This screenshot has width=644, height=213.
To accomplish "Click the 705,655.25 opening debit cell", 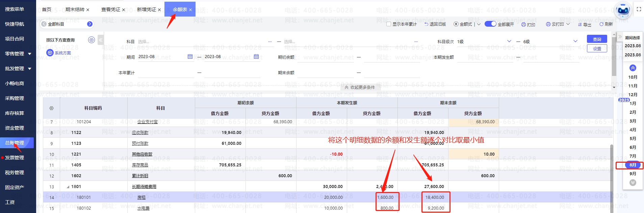I will point(220,165).
